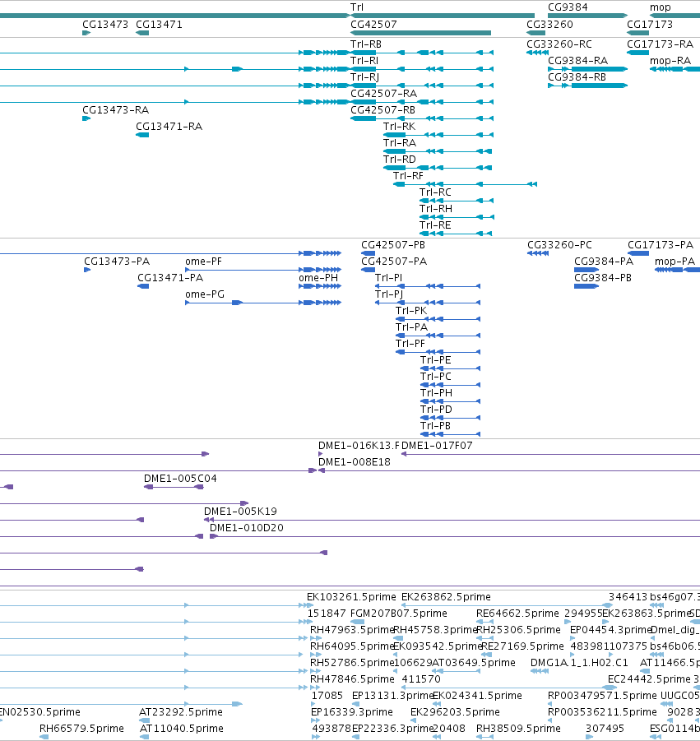Click transcript mop-RA label
Image resolution: width=700 pixels, height=741 pixels.
[670, 61]
